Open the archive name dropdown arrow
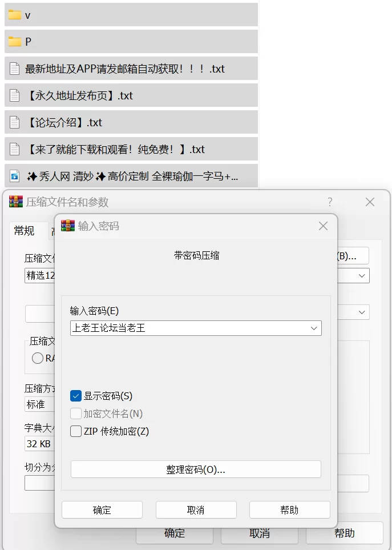The image size is (392, 550). pos(362,276)
